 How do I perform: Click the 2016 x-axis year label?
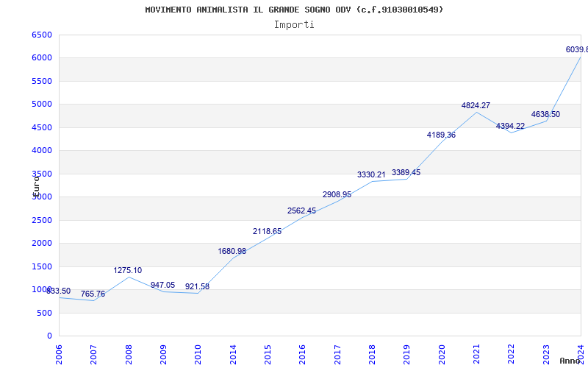[x=302, y=355]
